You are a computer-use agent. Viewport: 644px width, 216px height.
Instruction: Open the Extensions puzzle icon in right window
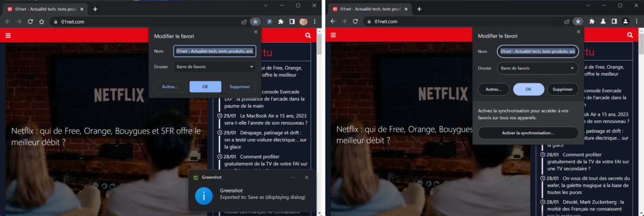pyautogui.click(x=592, y=21)
